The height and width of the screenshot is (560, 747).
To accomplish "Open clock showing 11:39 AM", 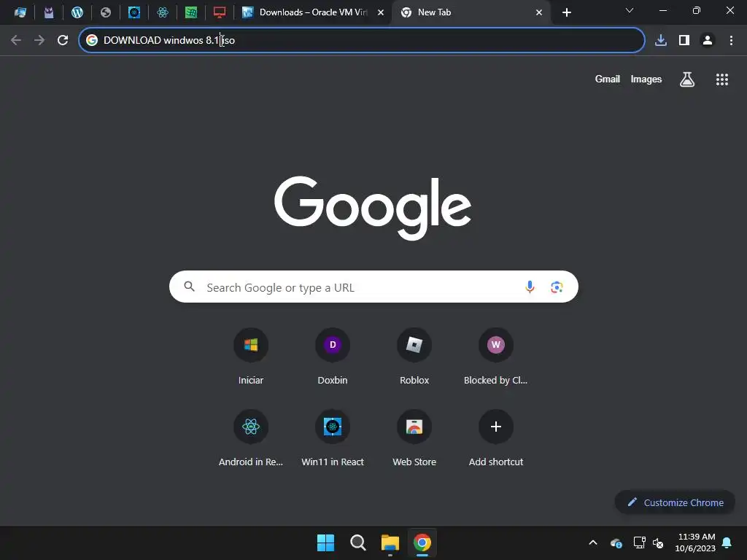I will (695, 542).
